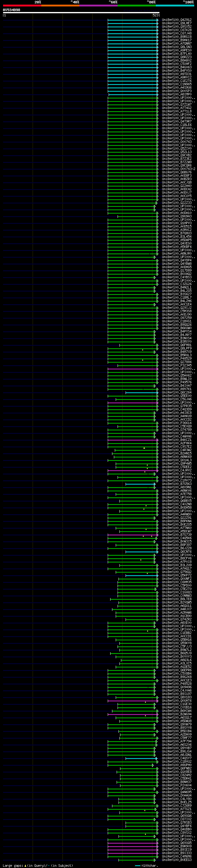The height and width of the screenshot is (868, 197).
Task: Open hit UniRef100_C5XHF2
Action: click(176, 64)
